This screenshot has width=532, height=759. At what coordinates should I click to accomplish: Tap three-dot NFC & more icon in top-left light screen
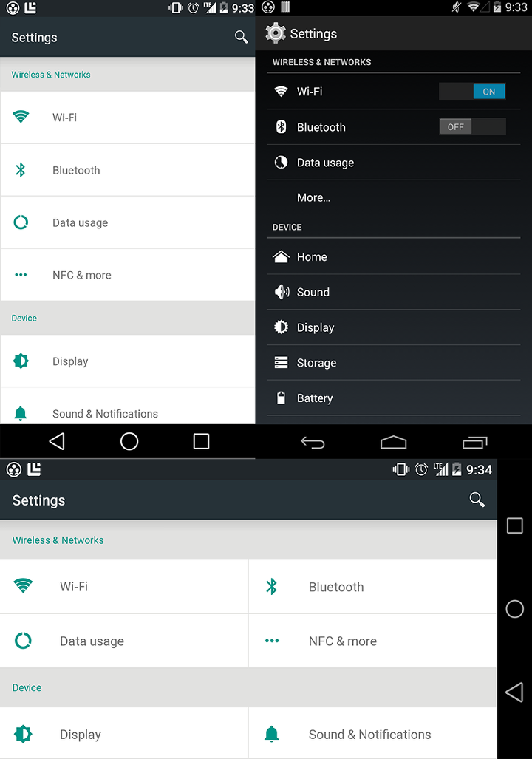point(21,275)
